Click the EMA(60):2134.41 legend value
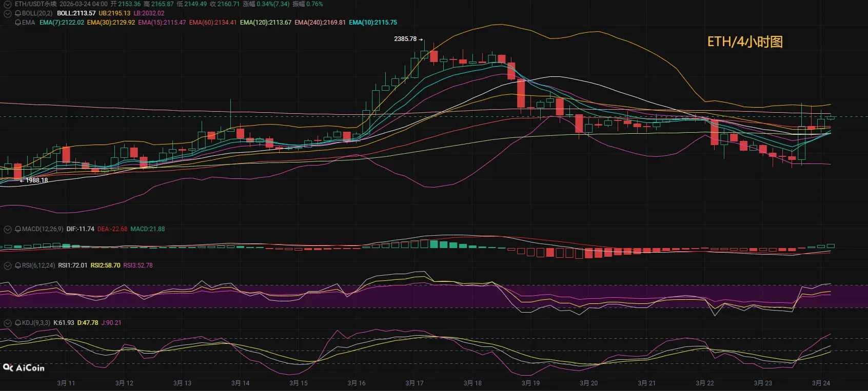868x391 pixels. pyautogui.click(x=213, y=23)
